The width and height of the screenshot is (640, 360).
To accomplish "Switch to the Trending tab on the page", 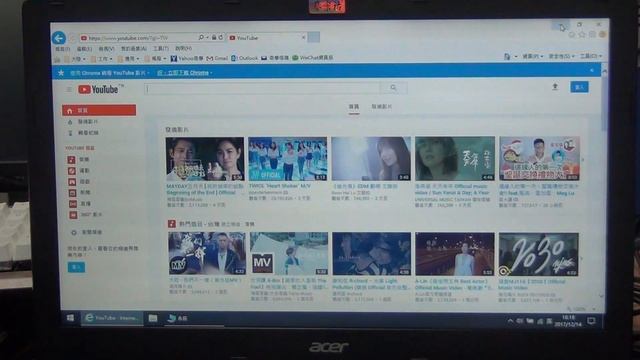I will [382, 107].
